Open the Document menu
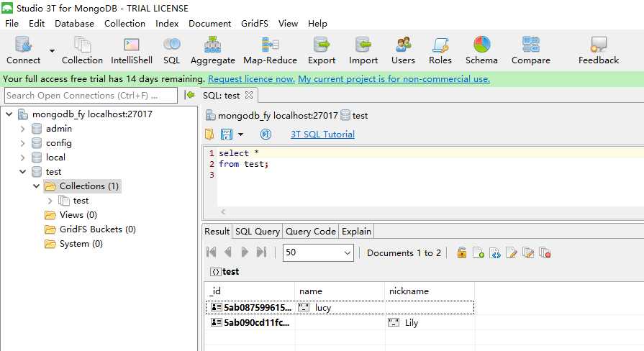 click(209, 24)
